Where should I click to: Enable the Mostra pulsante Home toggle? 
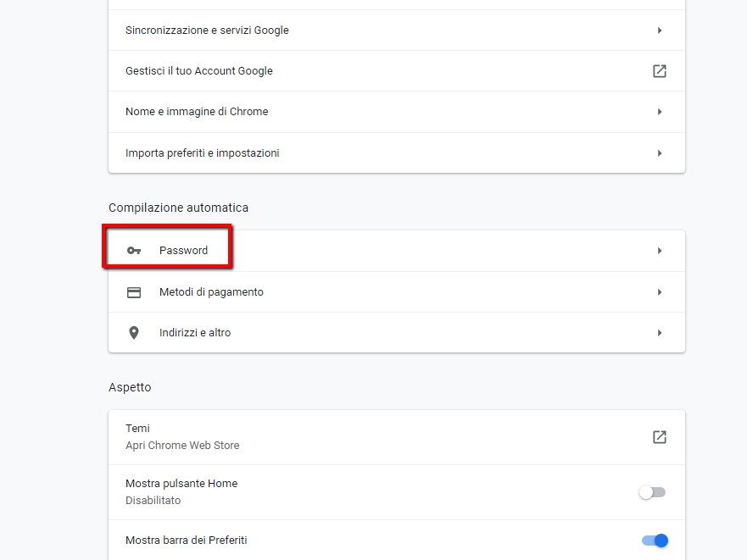tap(652, 492)
